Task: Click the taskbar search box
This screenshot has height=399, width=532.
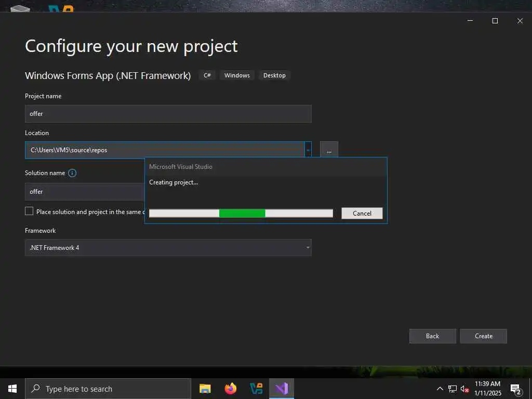Action: 108,389
